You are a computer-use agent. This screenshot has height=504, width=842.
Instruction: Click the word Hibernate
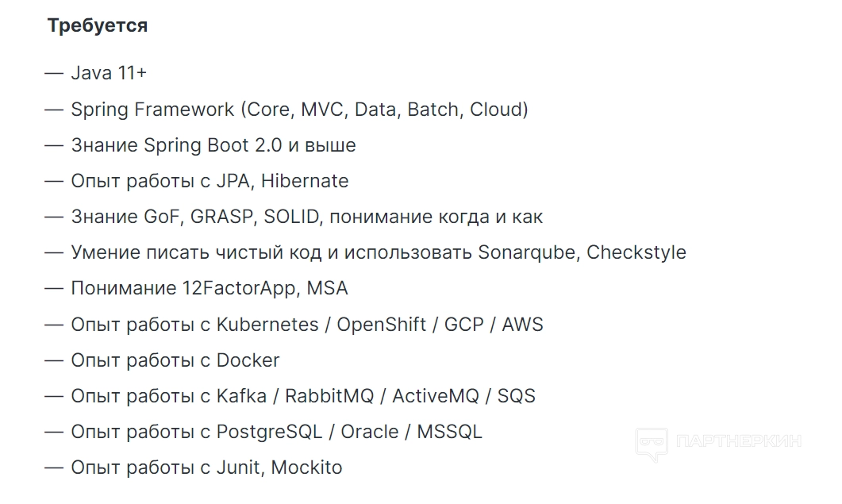pyautogui.click(x=305, y=181)
